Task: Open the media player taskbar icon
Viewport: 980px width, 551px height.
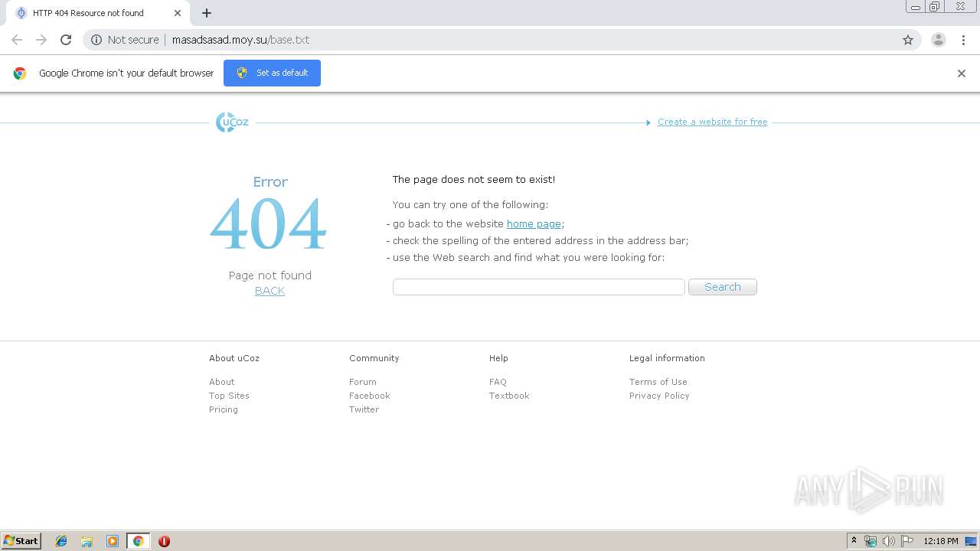Action: click(x=113, y=541)
